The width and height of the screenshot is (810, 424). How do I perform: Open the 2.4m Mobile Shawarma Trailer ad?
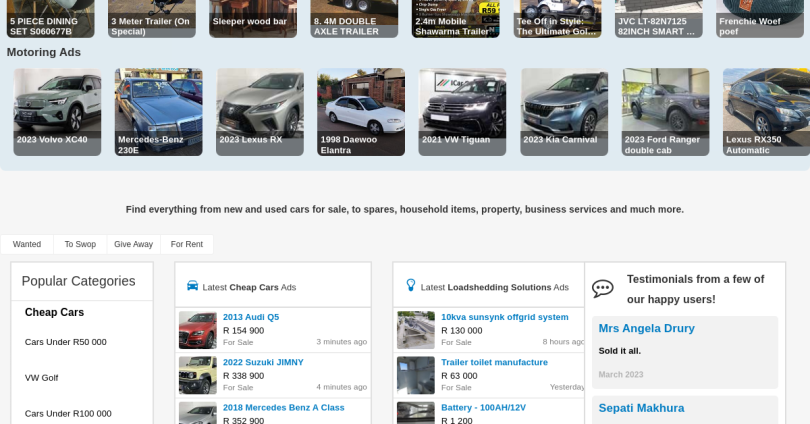(456, 19)
